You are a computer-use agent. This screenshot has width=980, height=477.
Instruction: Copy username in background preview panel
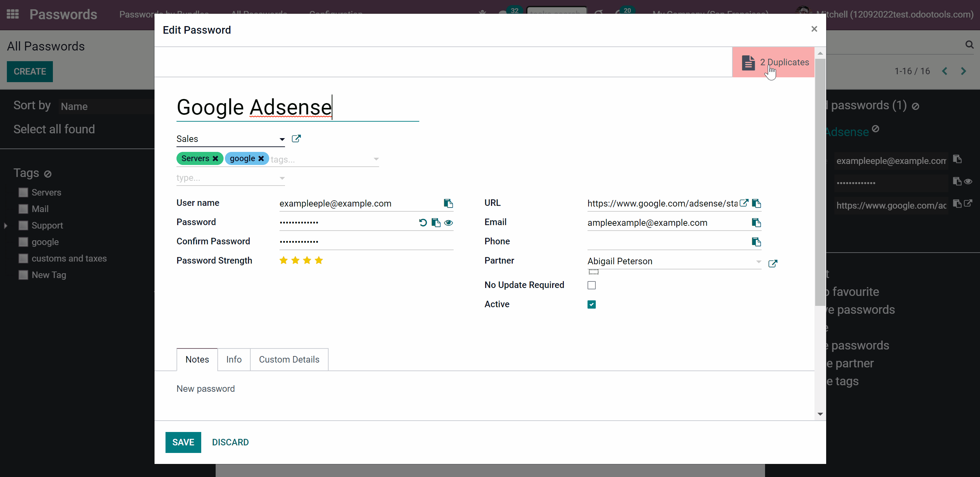[x=957, y=159]
